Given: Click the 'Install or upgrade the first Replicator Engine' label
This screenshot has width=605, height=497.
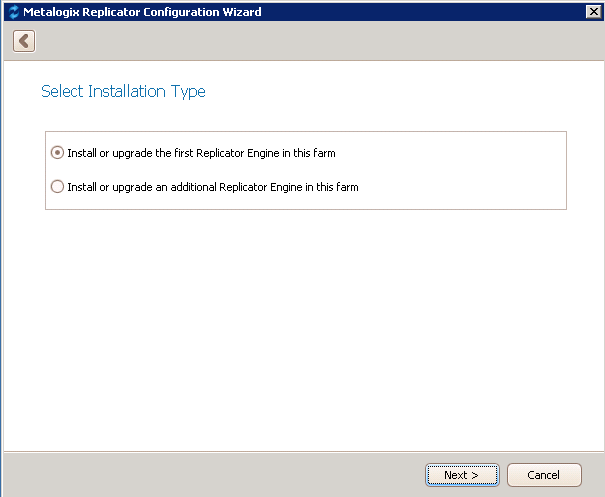Looking at the screenshot, I should 200,153.
